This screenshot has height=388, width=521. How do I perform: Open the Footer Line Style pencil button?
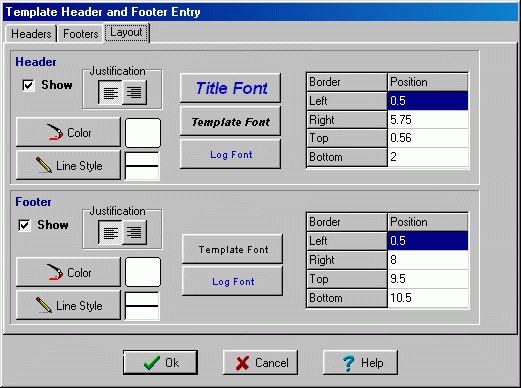tap(68, 305)
